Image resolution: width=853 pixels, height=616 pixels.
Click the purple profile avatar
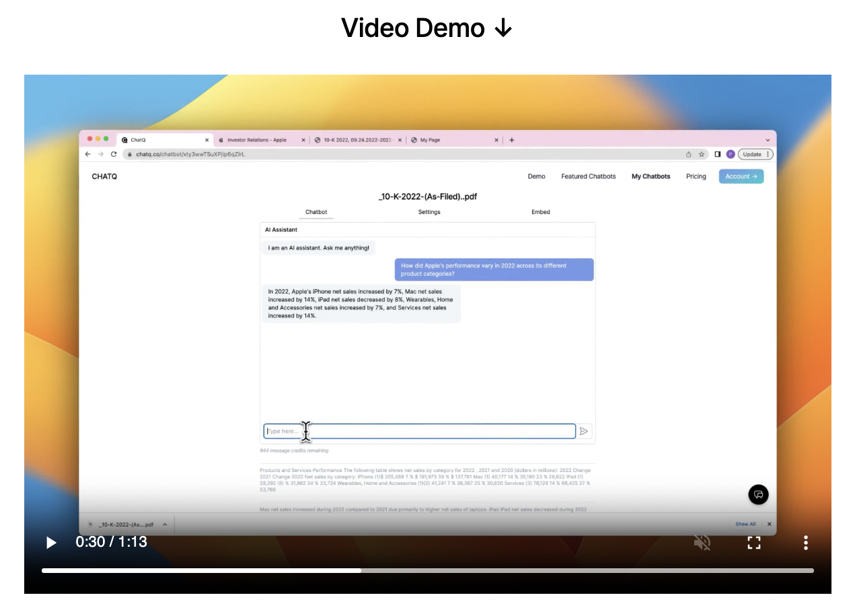click(731, 154)
